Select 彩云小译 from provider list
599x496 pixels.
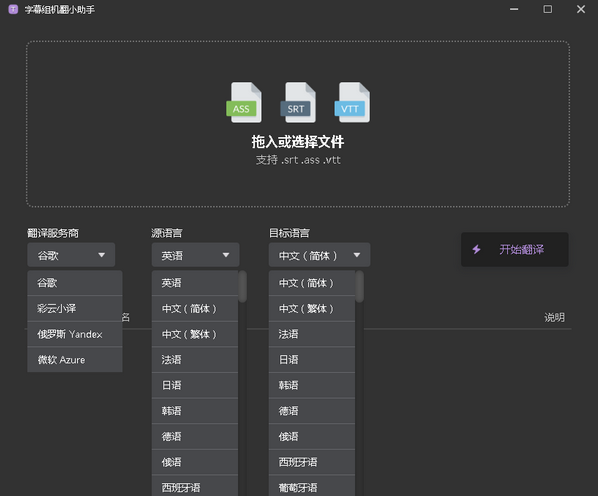75,308
